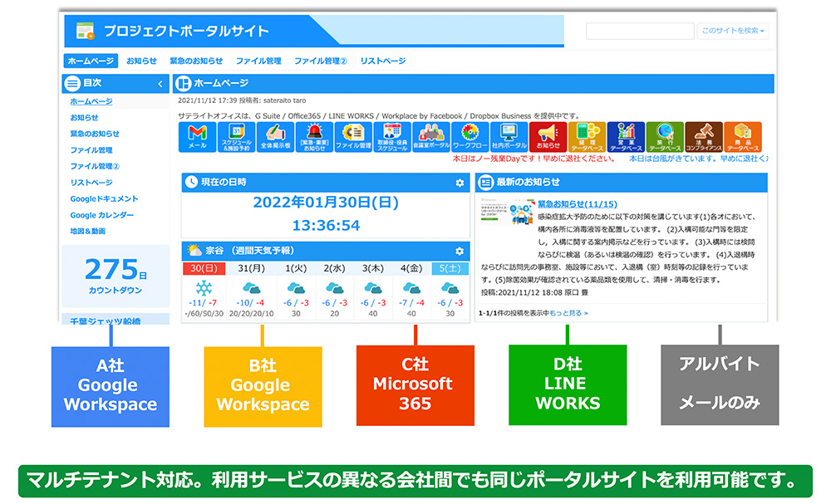Open the 取締役・役員スケジュール icon

pos(392,137)
